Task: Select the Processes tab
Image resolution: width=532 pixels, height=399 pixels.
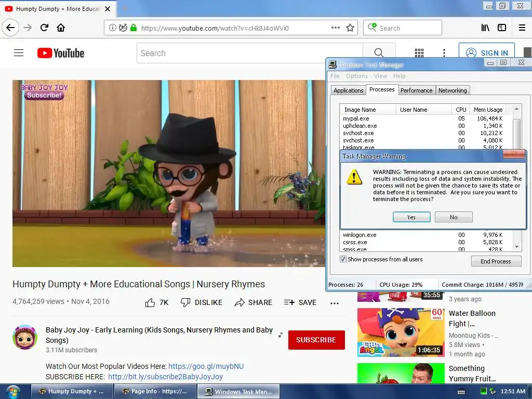Action: click(x=382, y=89)
